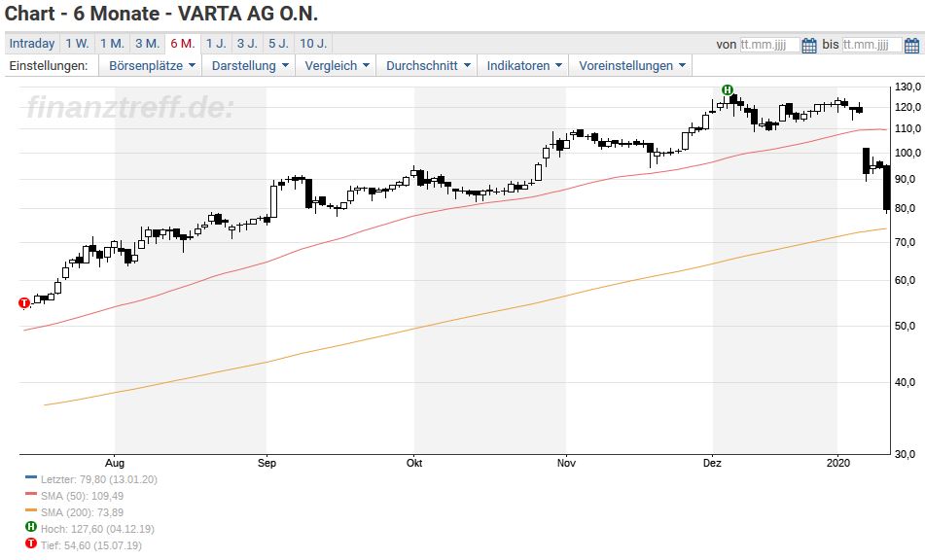The image size is (925, 560).
Task: Click 'SMA (50): 109,49' legend text
Action: coord(82,497)
